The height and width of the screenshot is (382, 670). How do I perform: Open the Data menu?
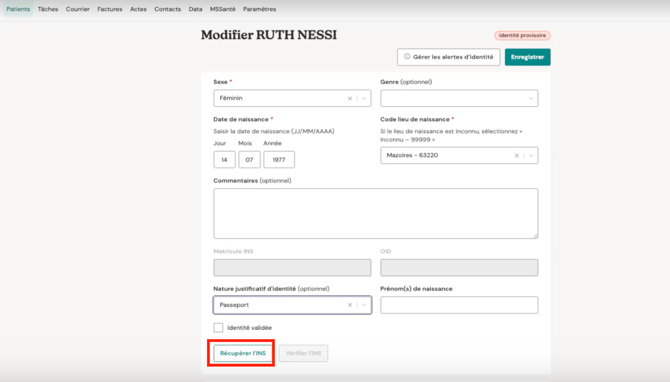[195, 9]
